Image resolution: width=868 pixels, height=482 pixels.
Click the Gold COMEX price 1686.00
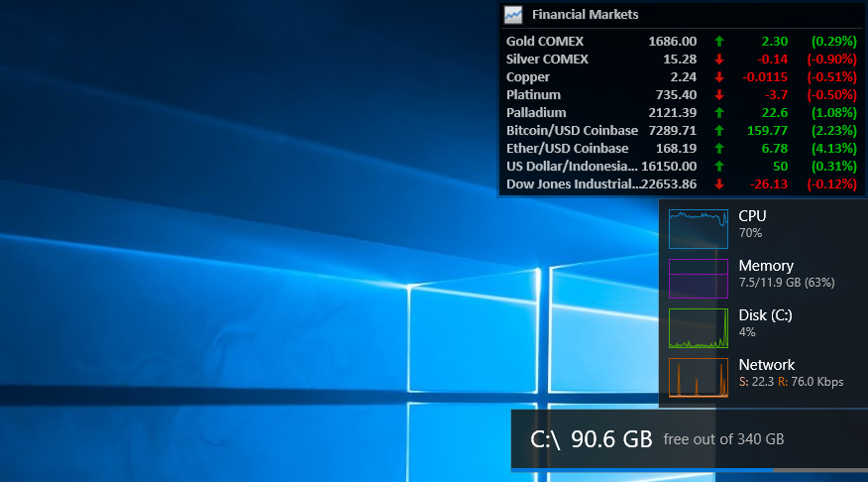[673, 41]
